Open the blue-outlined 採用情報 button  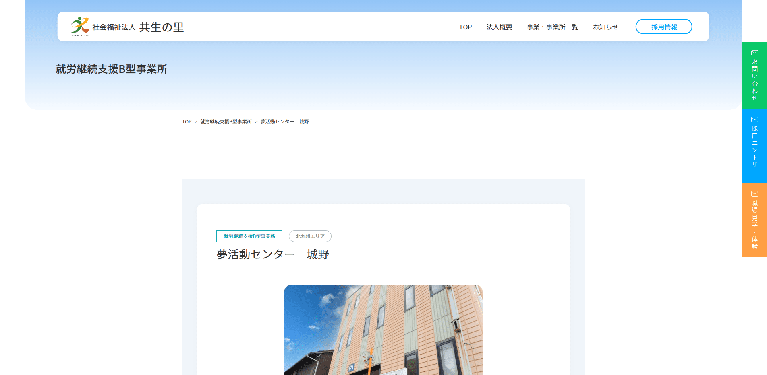coord(664,27)
